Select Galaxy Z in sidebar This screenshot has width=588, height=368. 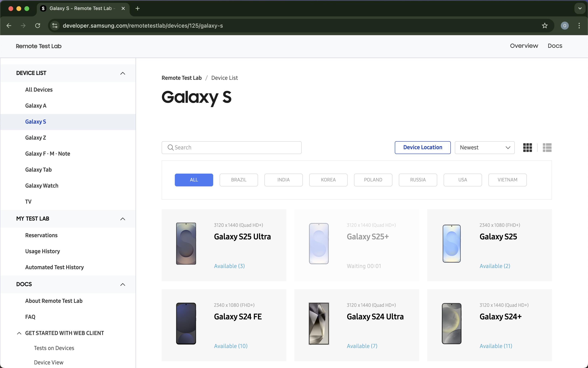coord(36,138)
